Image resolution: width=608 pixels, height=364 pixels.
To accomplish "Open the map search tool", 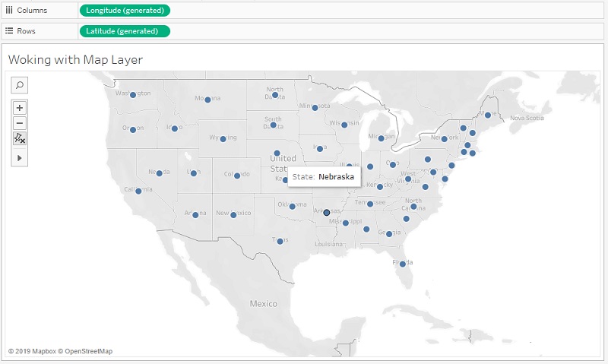I will [x=20, y=85].
